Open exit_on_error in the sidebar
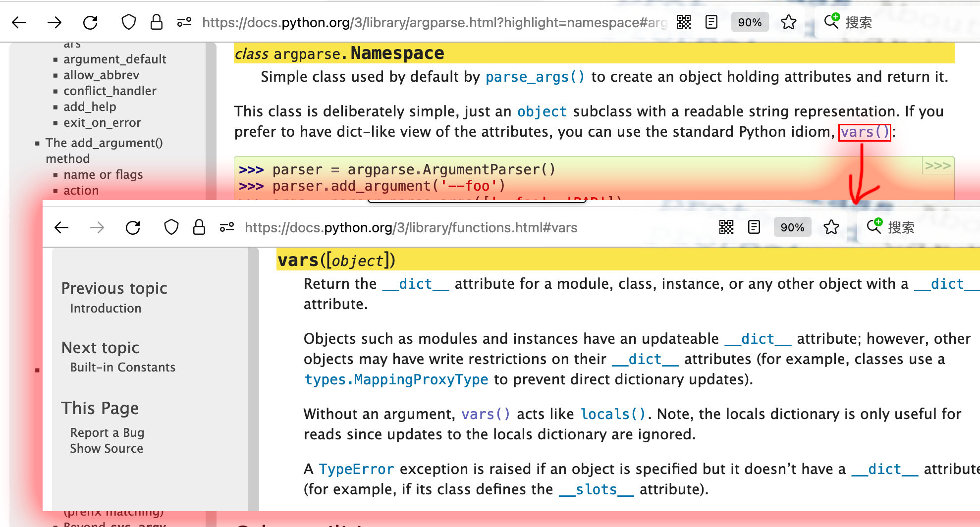 tap(102, 123)
